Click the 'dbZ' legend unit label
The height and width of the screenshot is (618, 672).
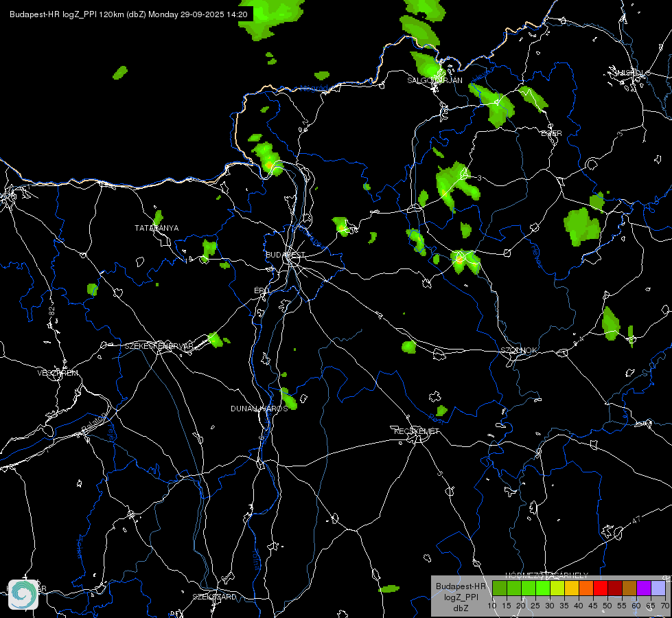(x=461, y=608)
